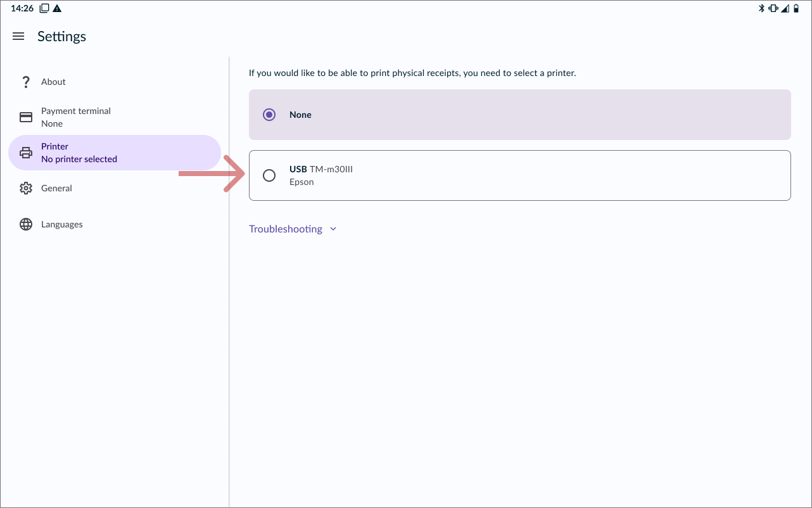Click the Settings page title
Viewport: 812px width, 508px height.
(61, 36)
